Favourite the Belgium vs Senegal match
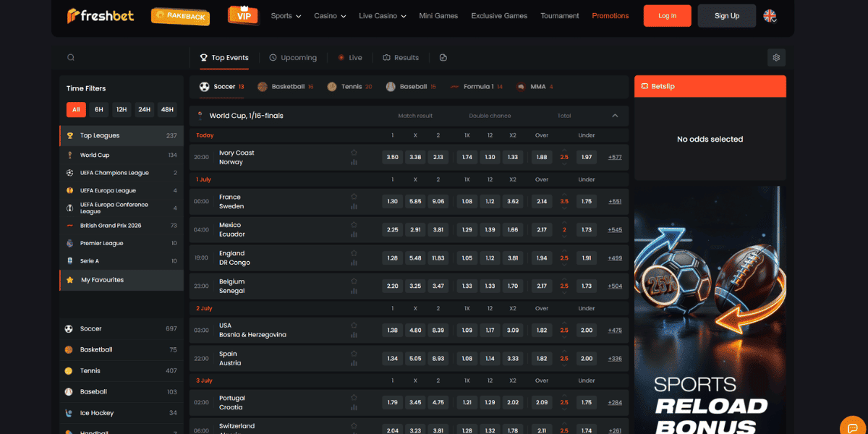The image size is (868, 434). pyautogui.click(x=354, y=281)
